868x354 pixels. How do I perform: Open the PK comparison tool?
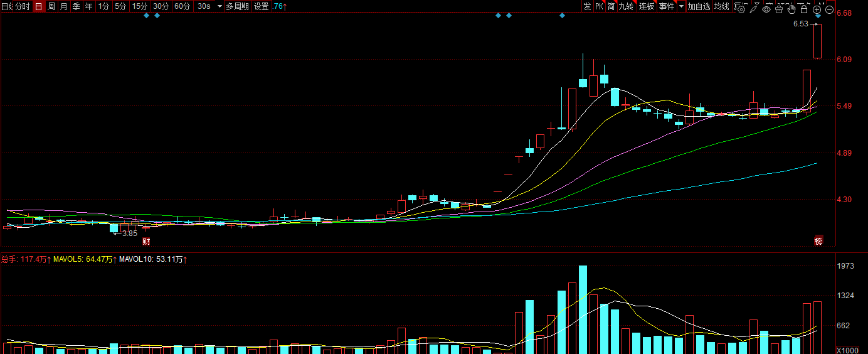599,6
